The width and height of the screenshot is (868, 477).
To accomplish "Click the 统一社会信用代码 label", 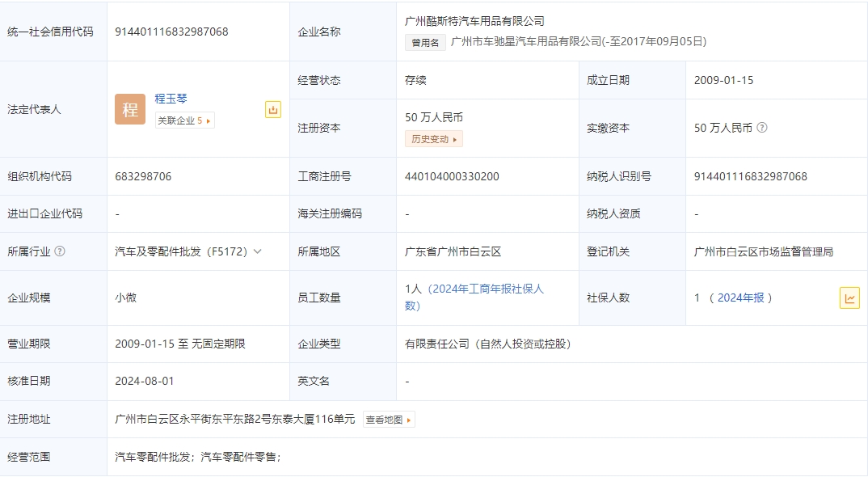I will [x=50, y=32].
